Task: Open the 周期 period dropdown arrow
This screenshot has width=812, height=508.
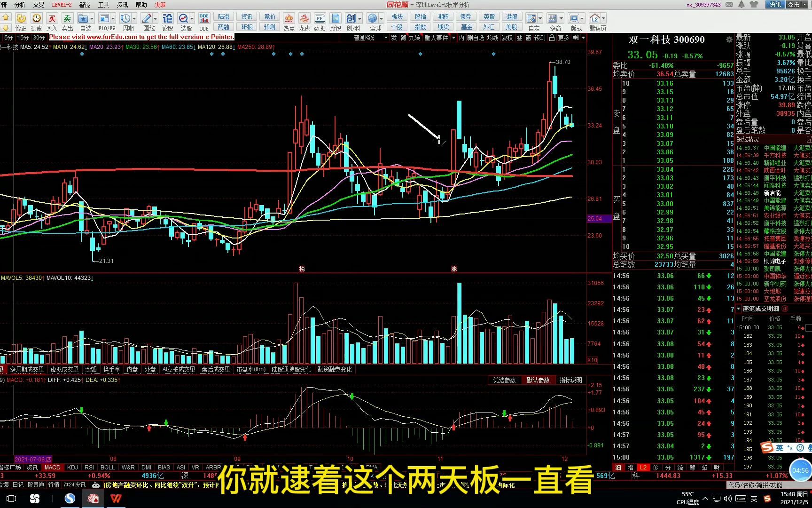Action: pyautogui.click(x=134, y=19)
